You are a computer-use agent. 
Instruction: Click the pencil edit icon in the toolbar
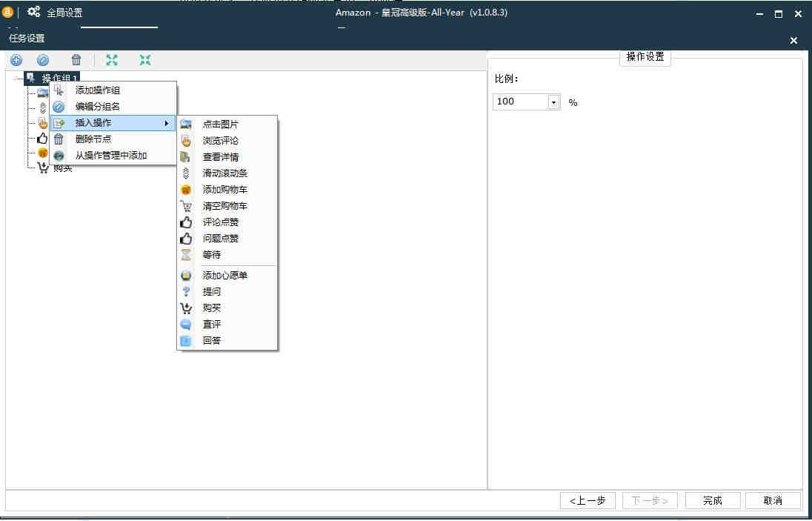tap(43, 60)
